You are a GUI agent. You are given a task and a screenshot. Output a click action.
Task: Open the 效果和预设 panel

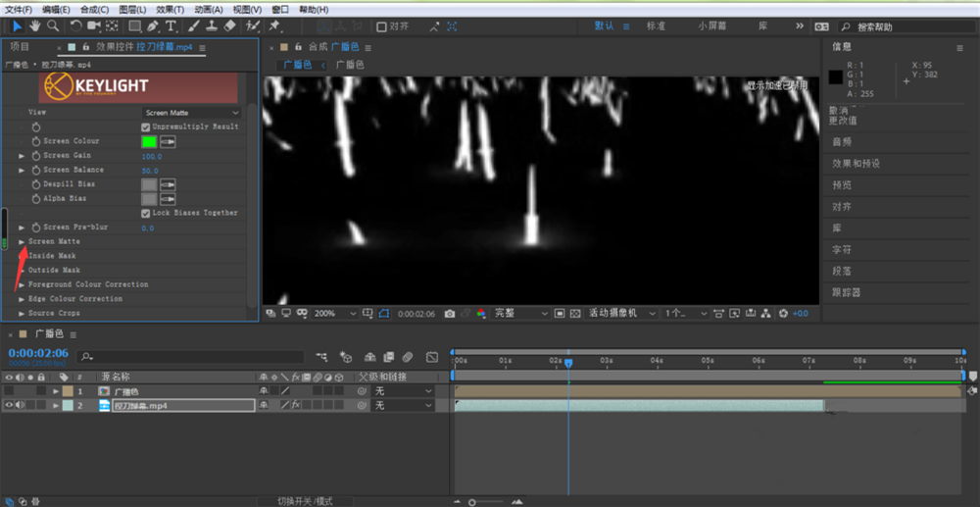[x=856, y=163]
